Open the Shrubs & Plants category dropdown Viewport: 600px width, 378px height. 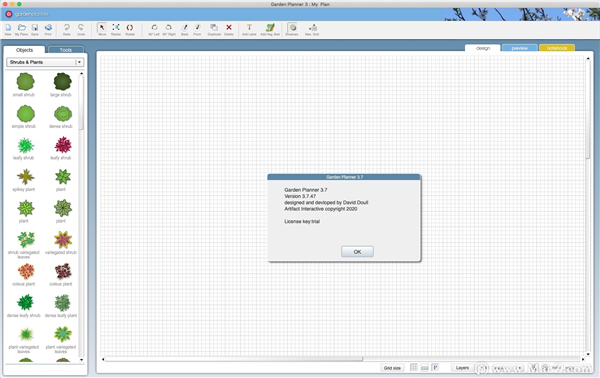point(45,62)
